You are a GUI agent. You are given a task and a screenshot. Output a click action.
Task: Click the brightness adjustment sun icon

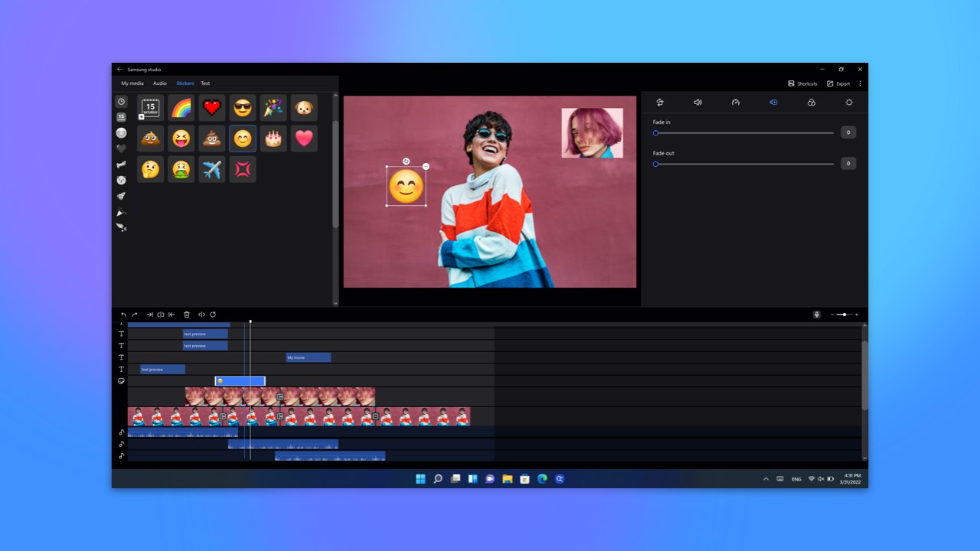point(849,102)
